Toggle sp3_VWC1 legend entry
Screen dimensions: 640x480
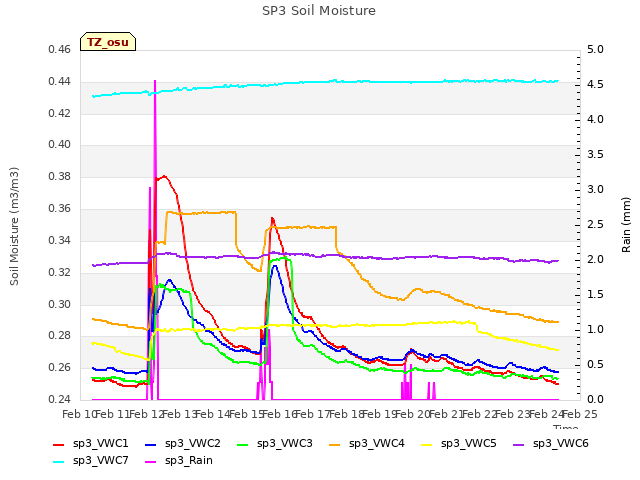click(91, 444)
